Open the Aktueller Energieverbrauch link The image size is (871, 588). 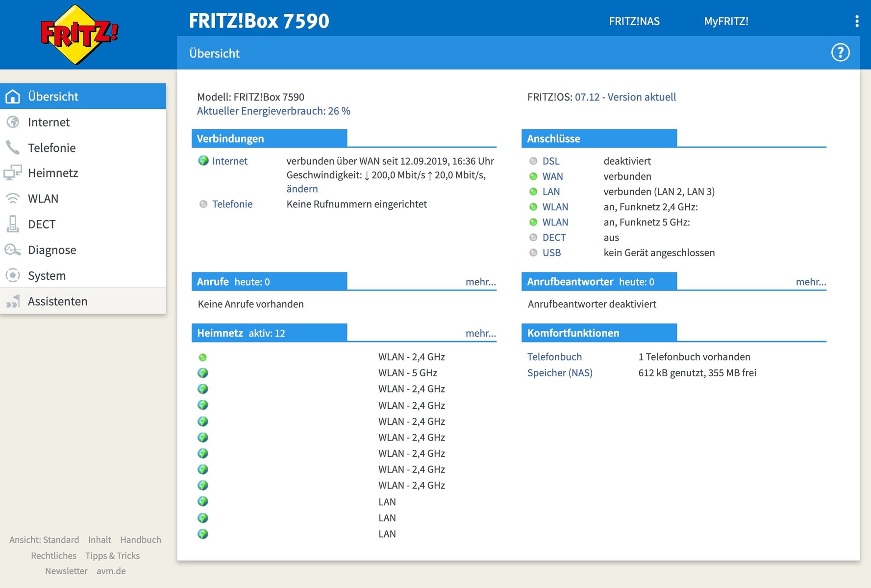[x=274, y=111]
